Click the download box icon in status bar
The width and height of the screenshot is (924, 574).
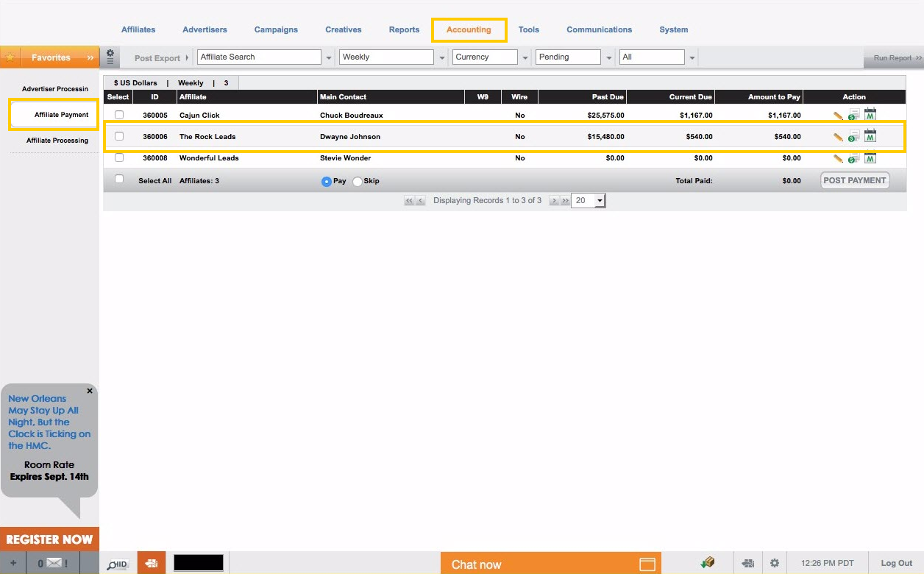[708, 563]
